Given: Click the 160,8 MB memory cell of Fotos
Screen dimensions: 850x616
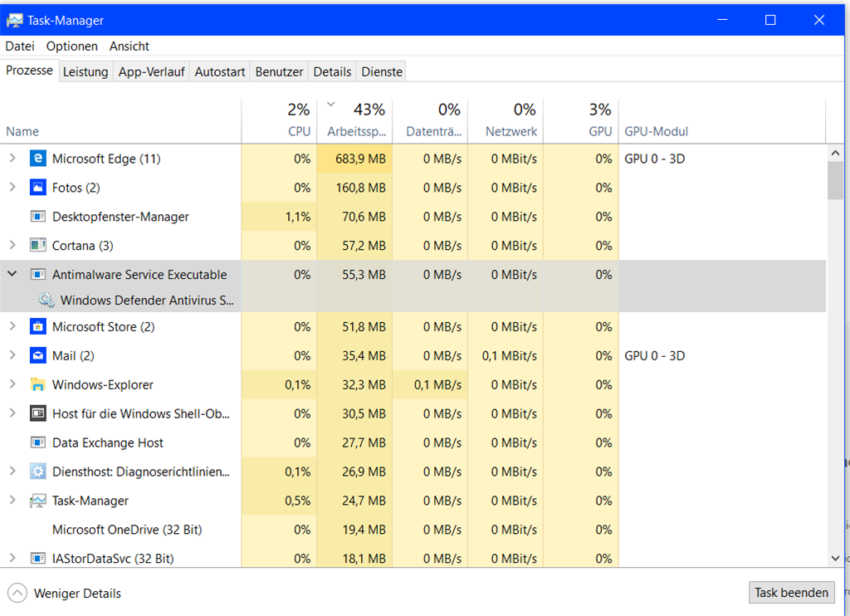Looking at the screenshot, I should click(x=354, y=188).
